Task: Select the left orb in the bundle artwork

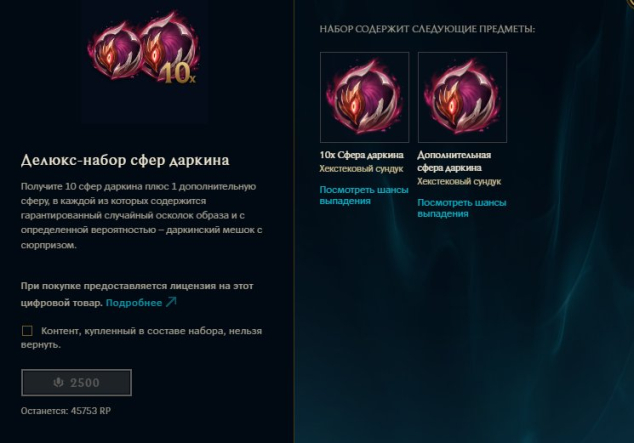Action: pos(114,51)
